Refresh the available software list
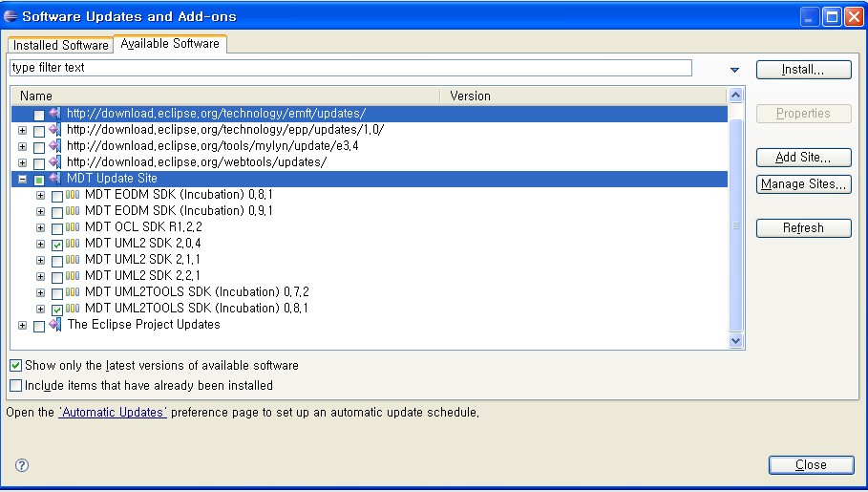 pos(803,227)
